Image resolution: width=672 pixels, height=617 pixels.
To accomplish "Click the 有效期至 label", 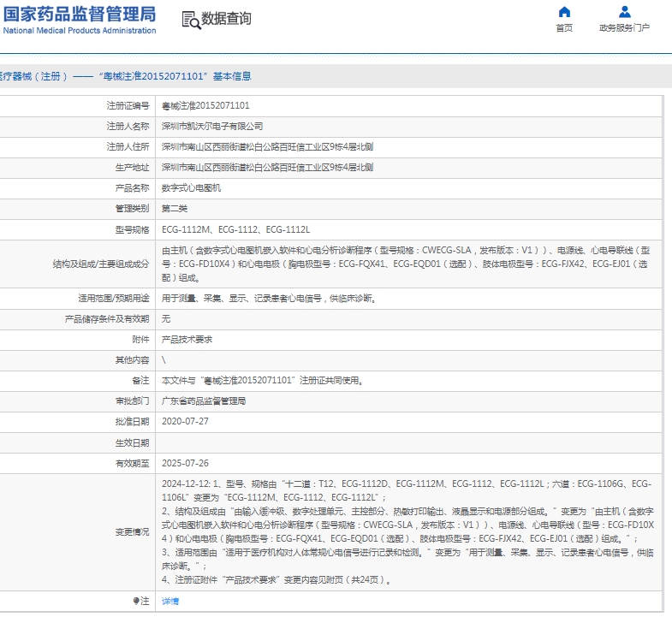I will coord(132,463).
